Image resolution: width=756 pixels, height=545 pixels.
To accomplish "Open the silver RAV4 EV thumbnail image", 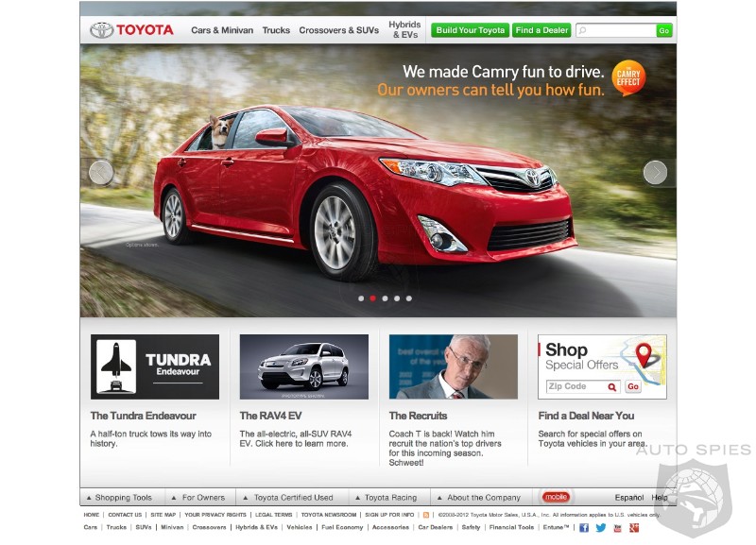I will pyautogui.click(x=303, y=366).
